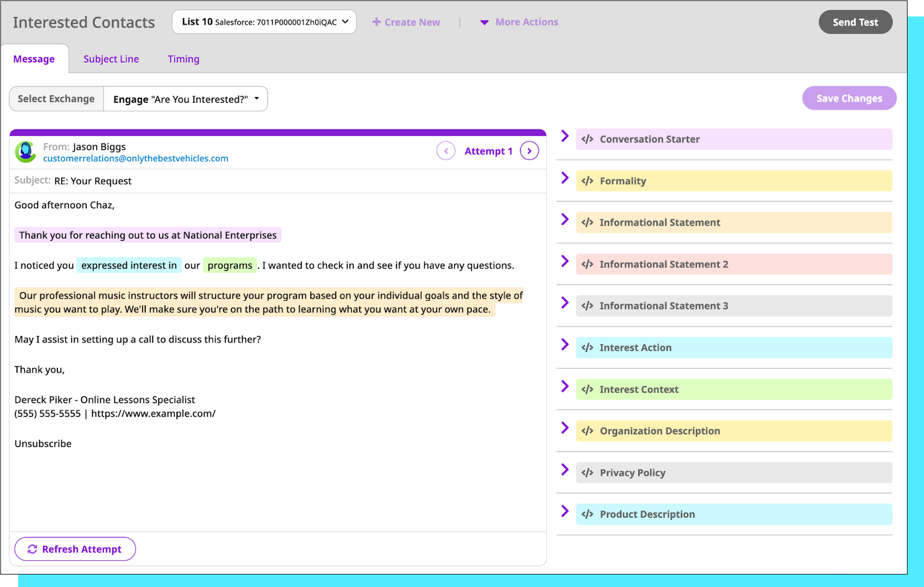Click the code icon on Privacy Policy
This screenshot has width=924, height=587.
tap(588, 473)
